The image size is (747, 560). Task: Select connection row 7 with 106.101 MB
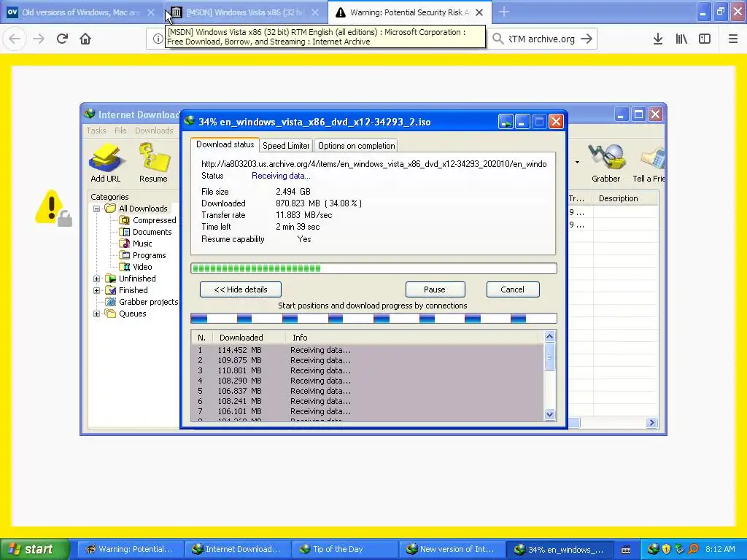pyautogui.click(x=367, y=411)
